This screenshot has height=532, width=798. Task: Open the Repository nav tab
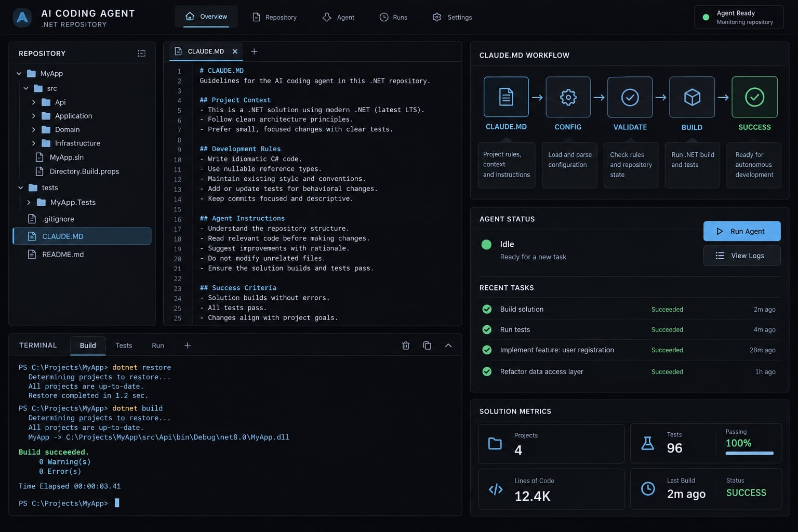(274, 17)
